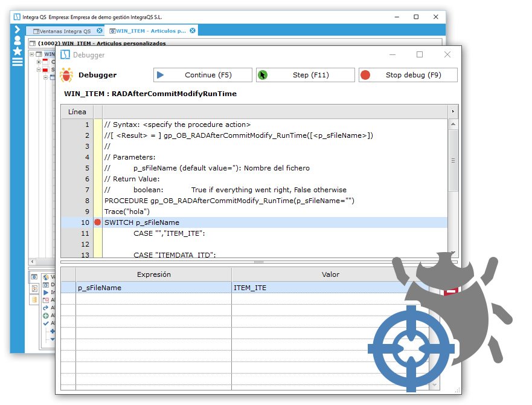The height and width of the screenshot is (405, 532).
Task: Close the WIN_ITEM Articulos tab
Action: 193,31
